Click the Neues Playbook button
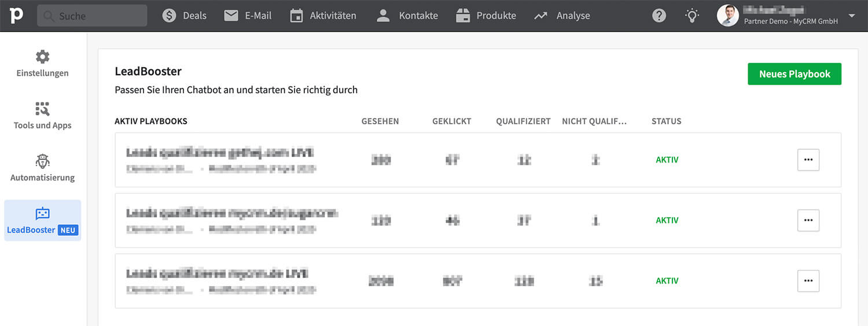Screen dimensions: 868x326 click(795, 74)
